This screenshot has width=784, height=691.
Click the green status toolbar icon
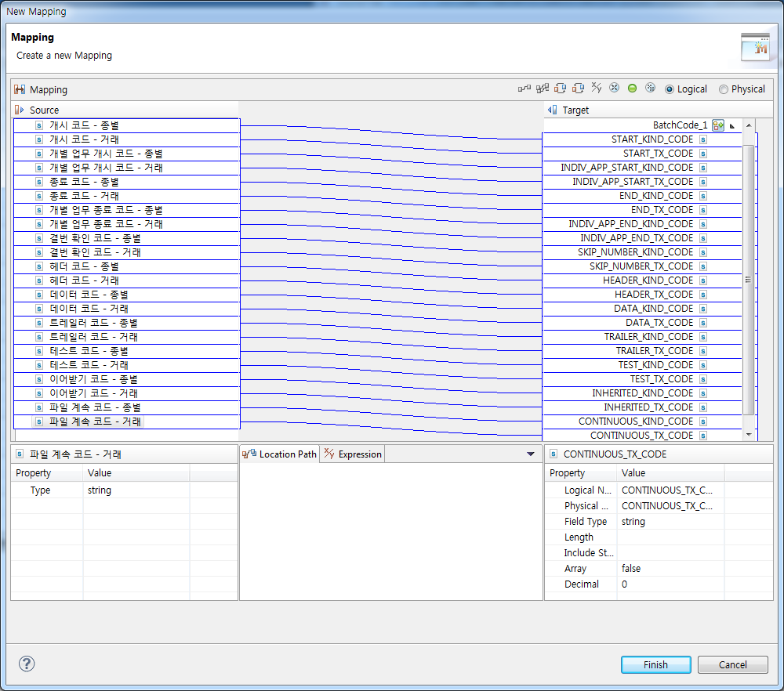(x=632, y=89)
